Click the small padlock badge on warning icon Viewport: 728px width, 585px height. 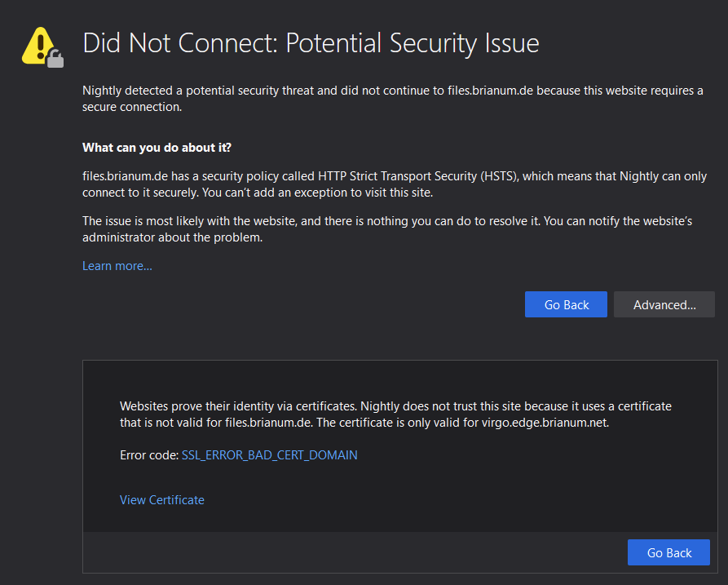pos(55,59)
